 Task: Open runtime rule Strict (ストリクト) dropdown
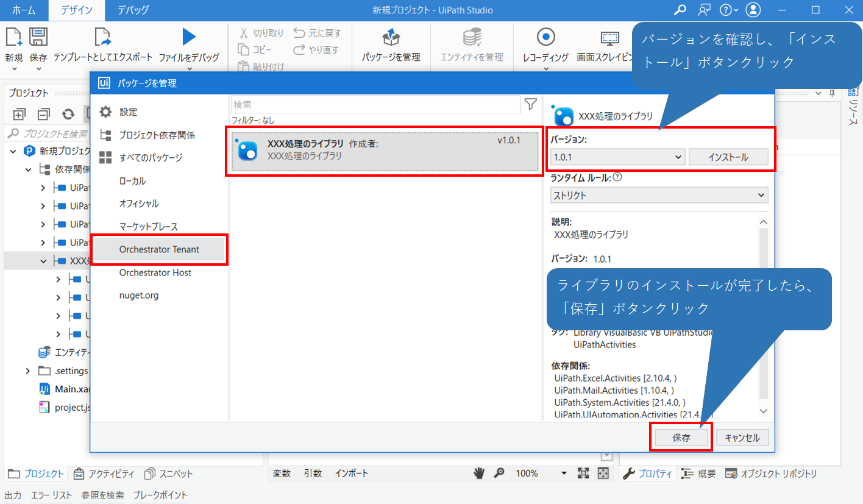coord(659,195)
